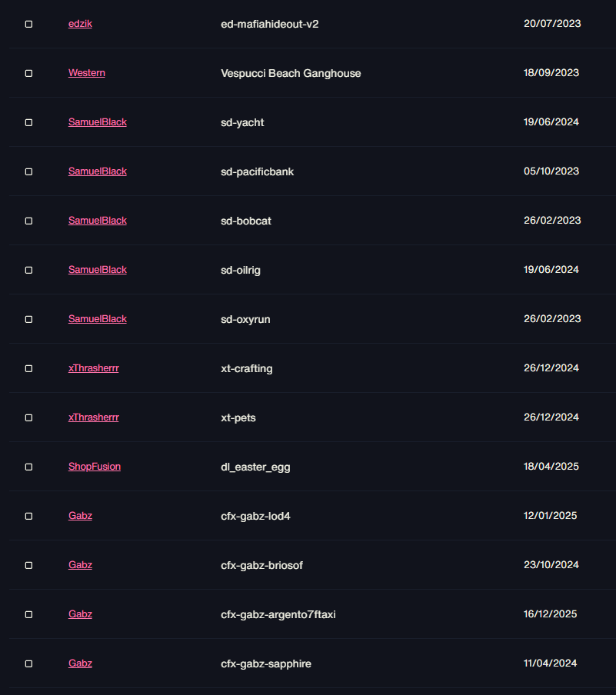The width and height of the screenshot is (616, 695).
Task: Open SamuelBlack link for sd-yacht
Action: (x=98, y=122)
